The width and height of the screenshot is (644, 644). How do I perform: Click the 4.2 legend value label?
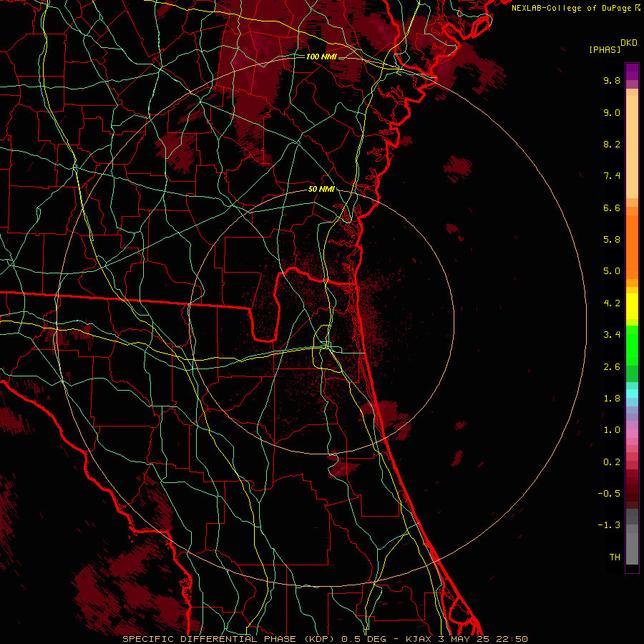tap(612, 303)
